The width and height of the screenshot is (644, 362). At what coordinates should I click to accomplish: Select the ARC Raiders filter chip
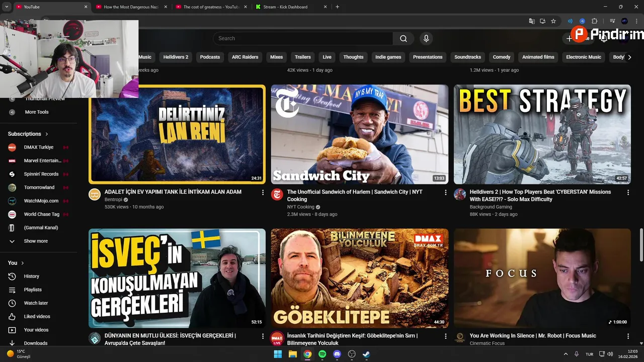click(245, 57)
